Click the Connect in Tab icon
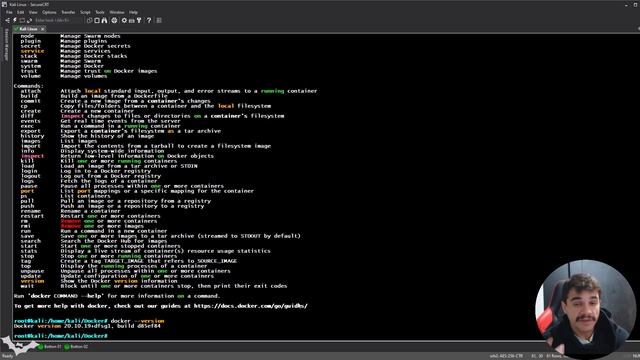Screen dimensions: 640x360 tap(22, 20)
